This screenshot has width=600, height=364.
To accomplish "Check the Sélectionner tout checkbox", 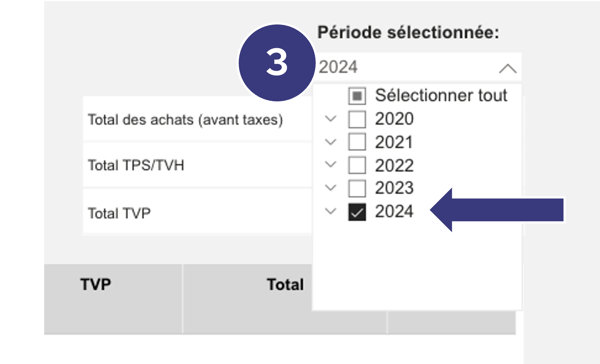I will click(357, 96).
